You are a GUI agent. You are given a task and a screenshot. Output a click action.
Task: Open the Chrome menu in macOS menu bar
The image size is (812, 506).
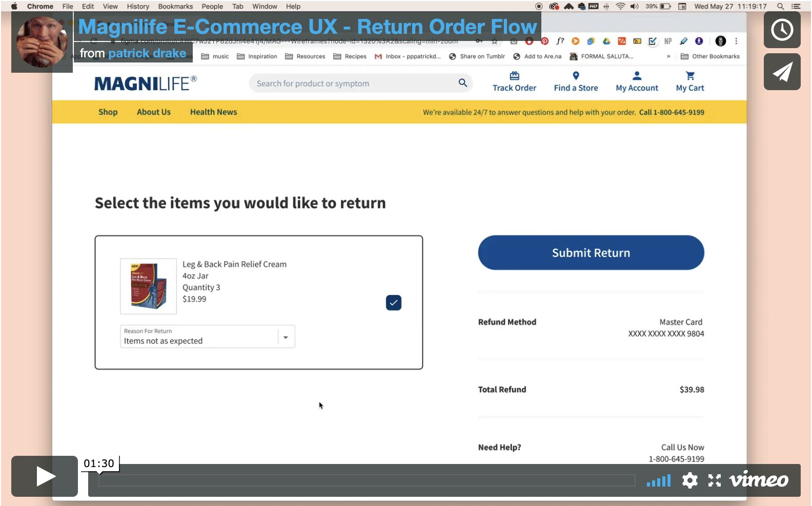click(x=40, y=6)
